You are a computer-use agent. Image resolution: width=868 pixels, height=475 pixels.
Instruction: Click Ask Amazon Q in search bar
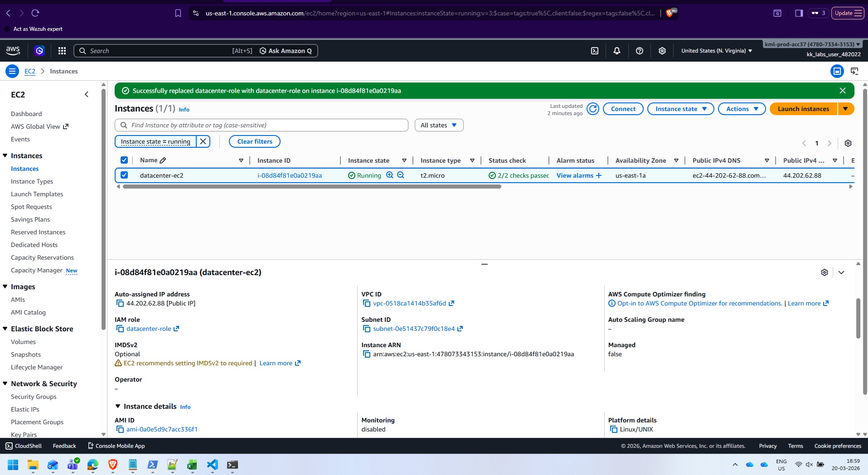click(x=286, y=51)
